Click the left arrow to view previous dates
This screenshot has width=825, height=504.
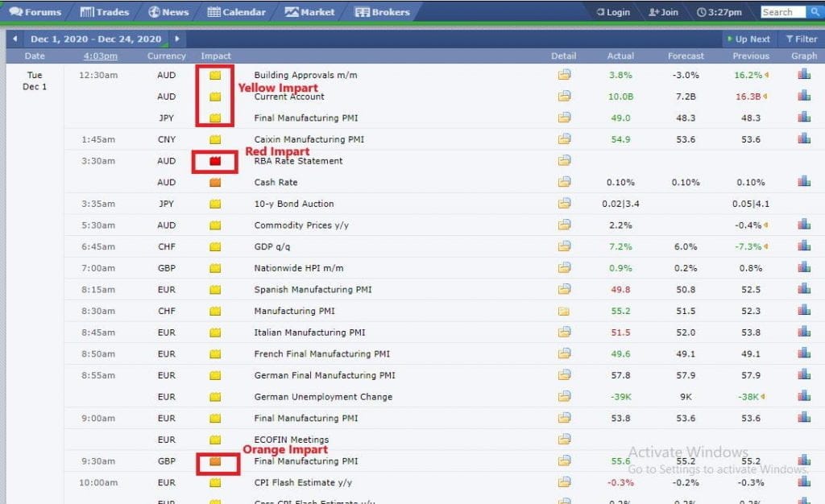(15, 38)
